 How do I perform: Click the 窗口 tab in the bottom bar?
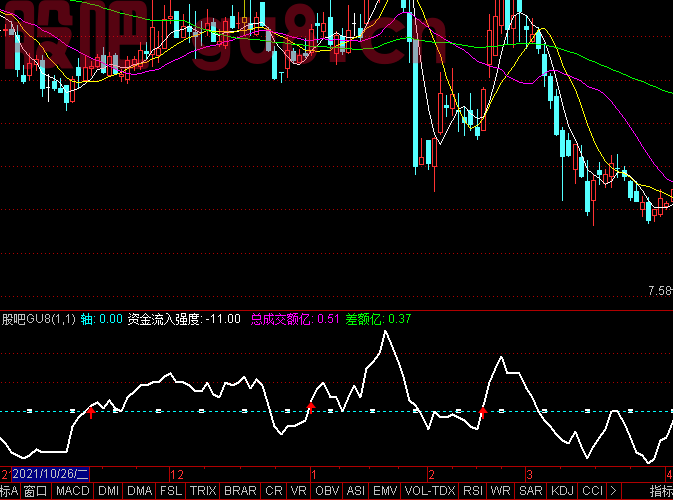pyautogui.click(x=35, y=491)
